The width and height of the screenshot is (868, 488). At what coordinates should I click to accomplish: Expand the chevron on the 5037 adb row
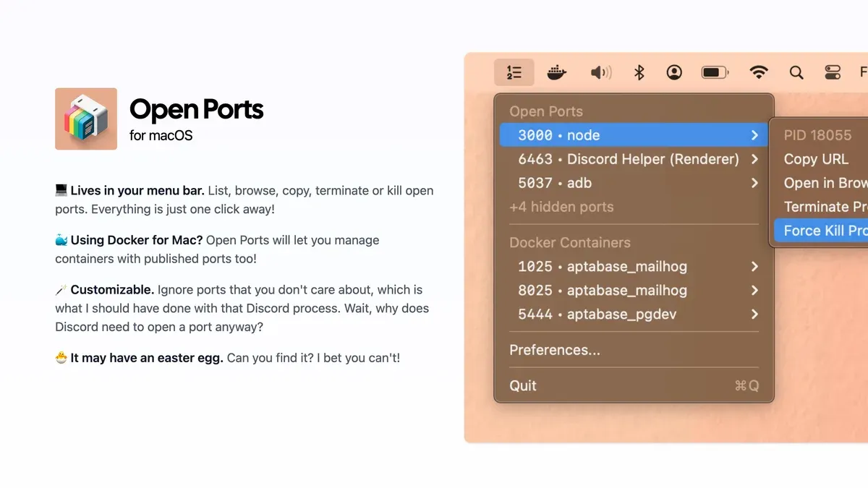[x=754, y=183]
